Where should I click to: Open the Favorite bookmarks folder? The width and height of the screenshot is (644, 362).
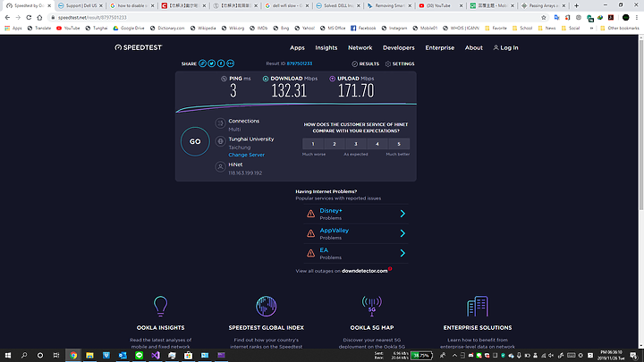pos(496,29)
